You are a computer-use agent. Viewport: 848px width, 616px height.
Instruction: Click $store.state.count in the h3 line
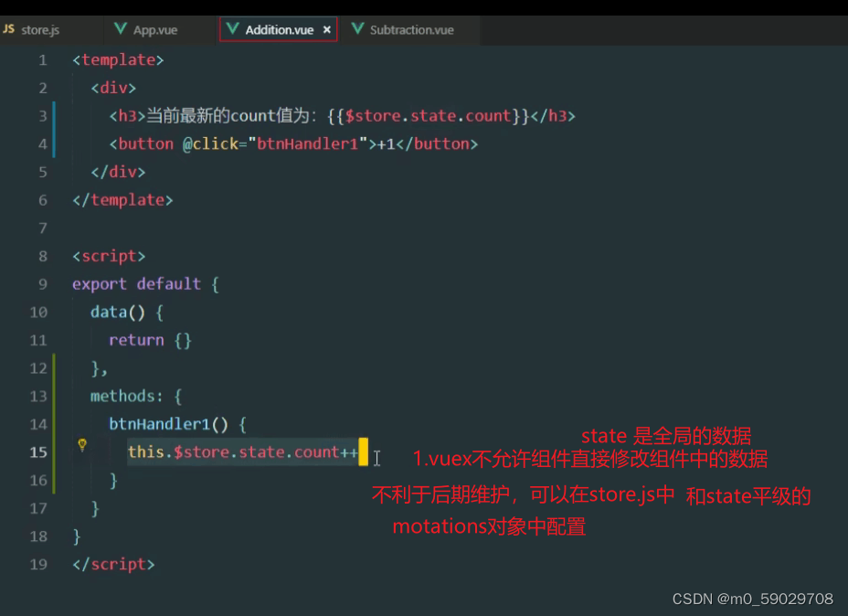point(428,116)
